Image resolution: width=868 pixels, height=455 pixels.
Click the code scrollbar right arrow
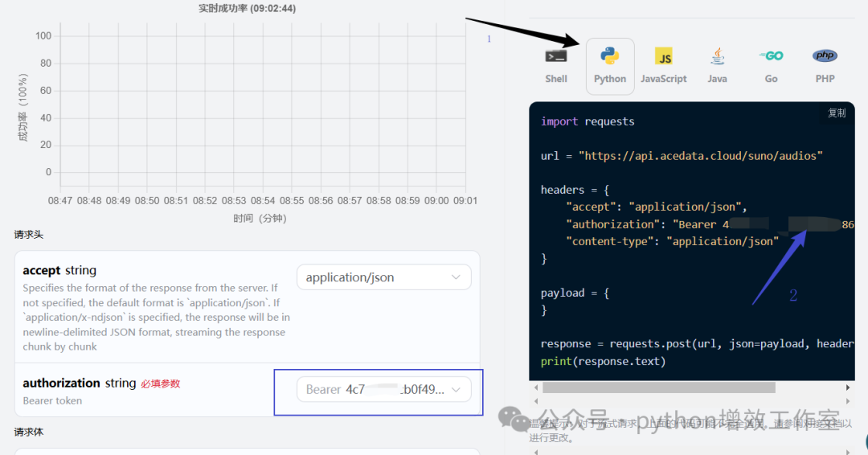coord(848,387)
